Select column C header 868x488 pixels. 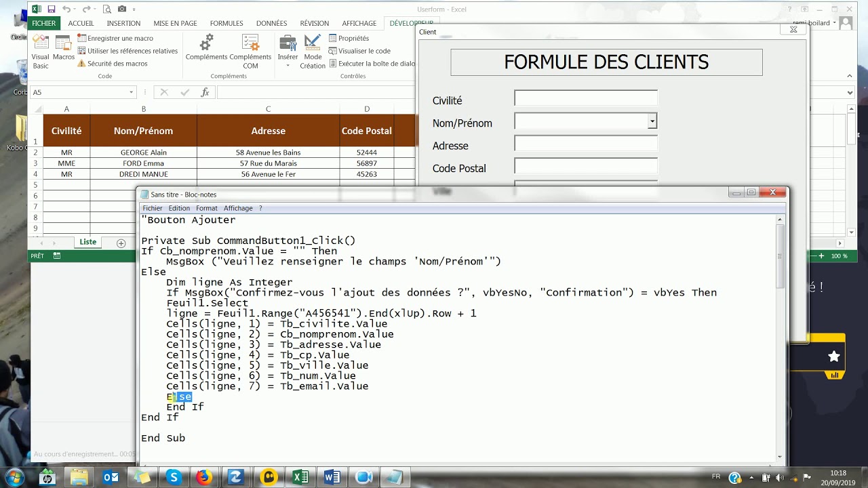(x=268, y=109)
